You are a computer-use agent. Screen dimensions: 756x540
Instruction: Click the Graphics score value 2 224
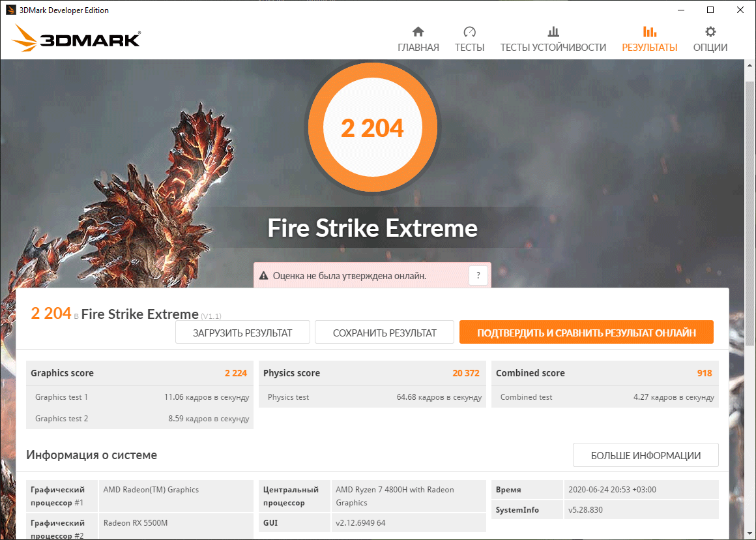tap(236, 373)
